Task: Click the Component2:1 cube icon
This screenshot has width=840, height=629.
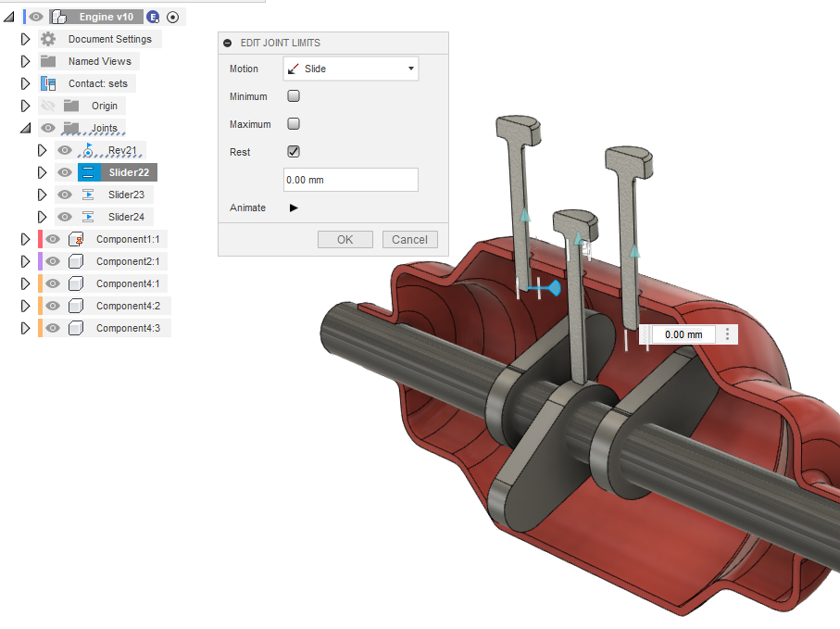Action: pyautogui.click(x=76, y=261)
